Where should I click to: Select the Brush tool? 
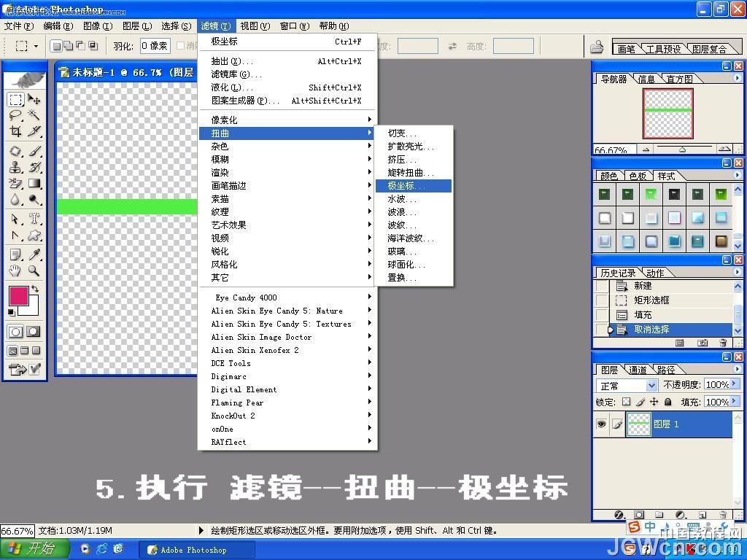pyautogui.click(x=34, y=152)
